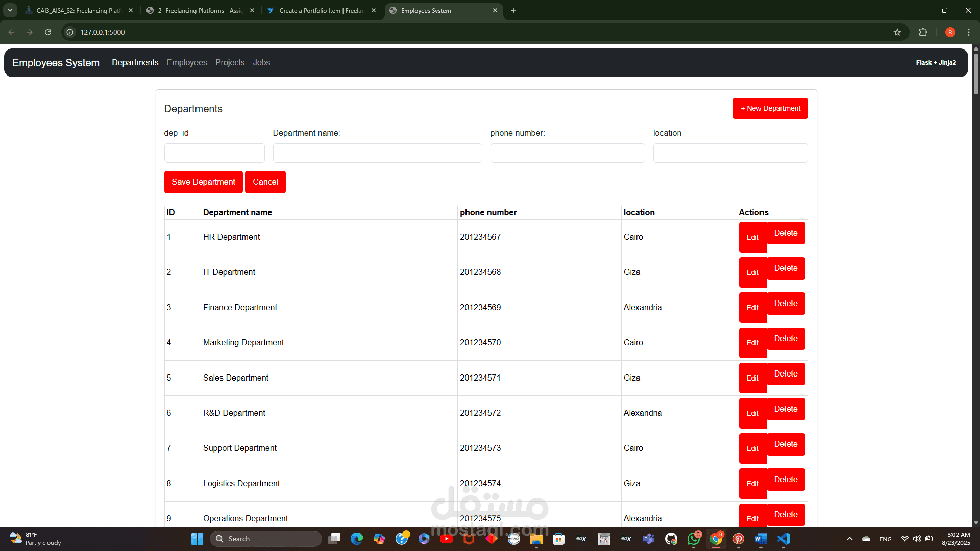Switch to the Create a Portfolio Item tab

tap(322, 10)
